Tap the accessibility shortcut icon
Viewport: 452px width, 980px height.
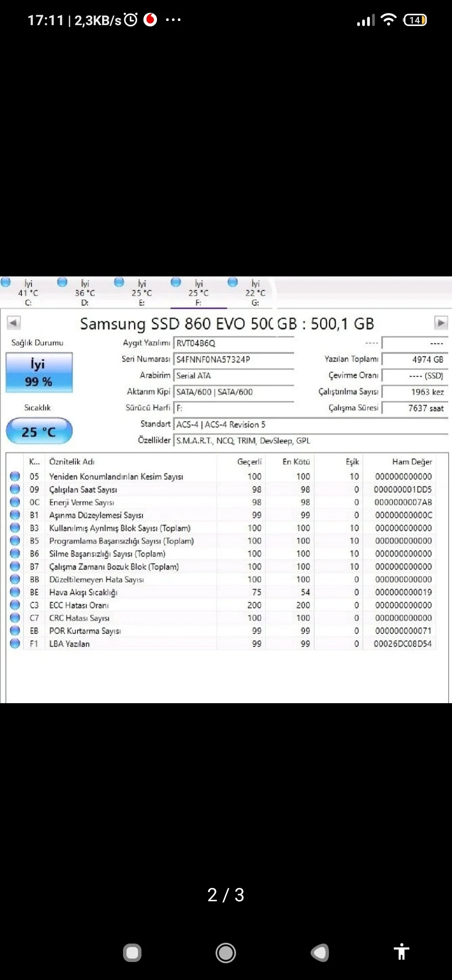click(401, 952)
